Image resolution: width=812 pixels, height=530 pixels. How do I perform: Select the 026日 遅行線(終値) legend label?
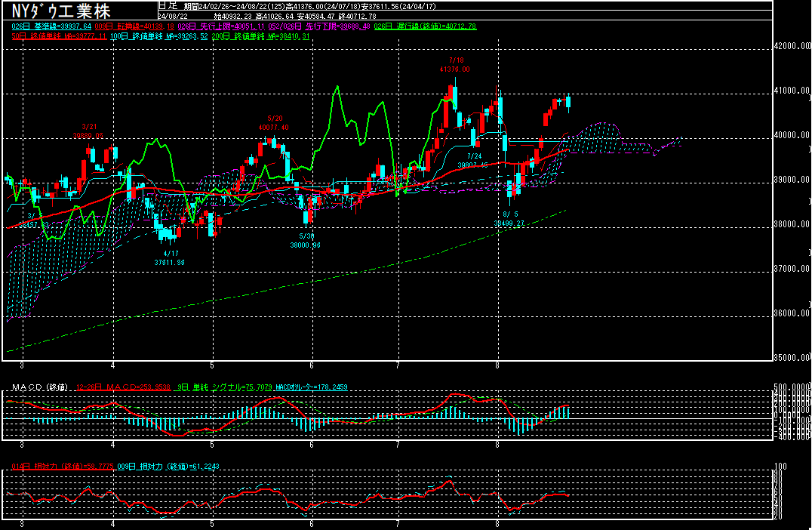tap(425, 26)
